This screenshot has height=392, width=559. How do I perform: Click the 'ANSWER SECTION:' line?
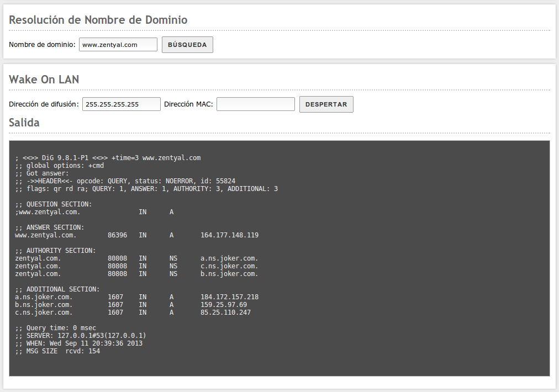pyautogui.click(x=50, y=227)
